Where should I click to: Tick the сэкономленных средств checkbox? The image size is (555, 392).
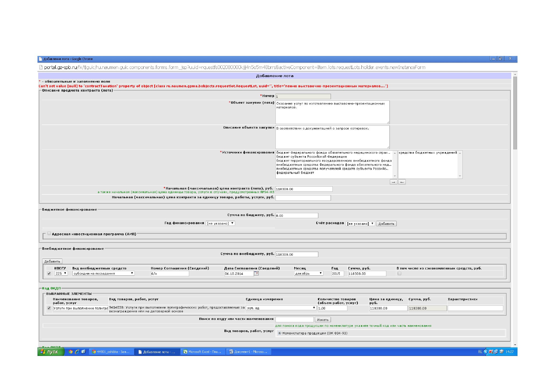399,274
